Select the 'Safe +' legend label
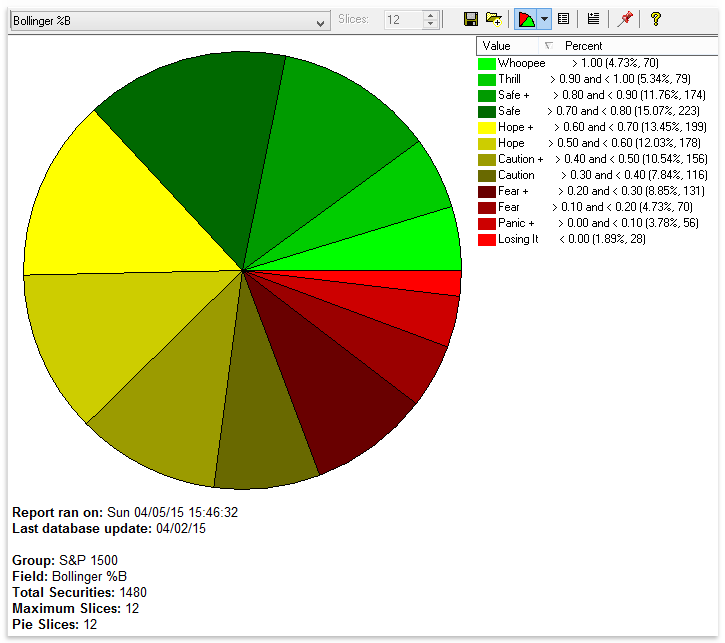The width and height of the screenshot is (725, 643). pyautogui.click(x=514, y=95)
